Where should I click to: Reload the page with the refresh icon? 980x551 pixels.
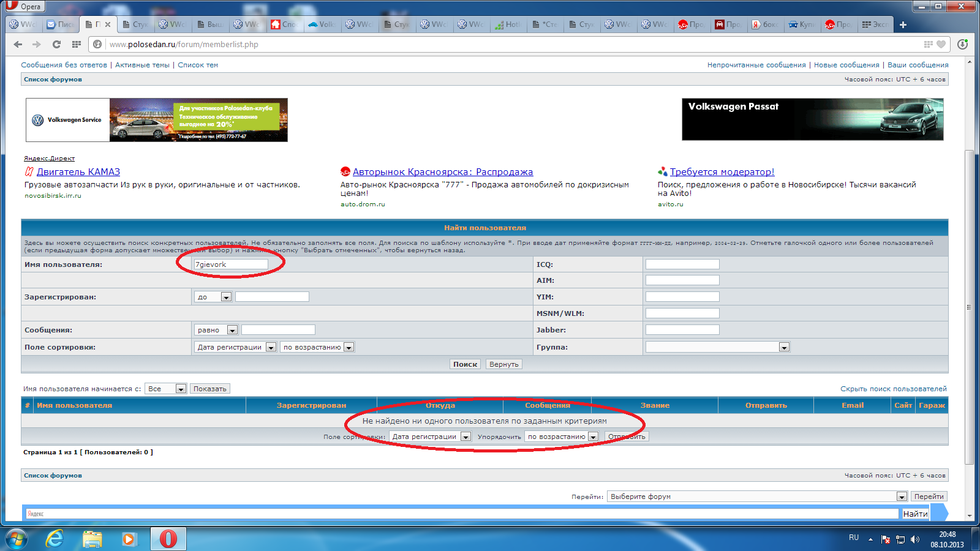pos(56,44)
